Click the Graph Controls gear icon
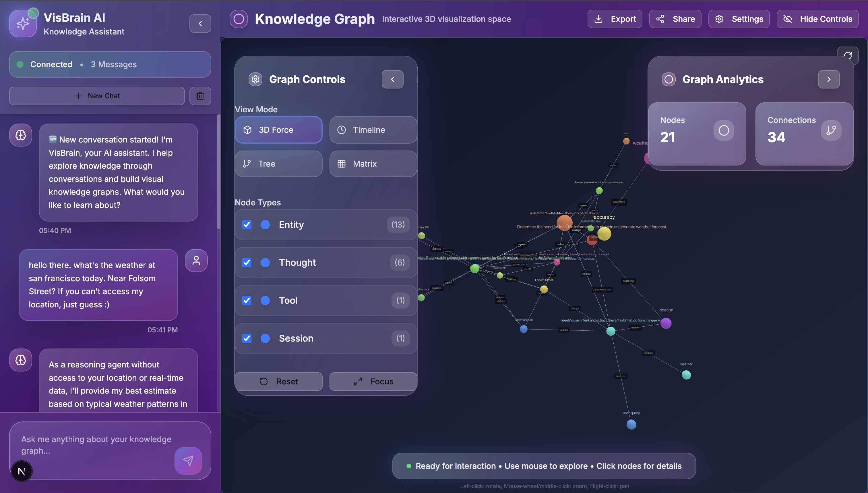This screenshot has height=493, width=868. pos(255,79)
